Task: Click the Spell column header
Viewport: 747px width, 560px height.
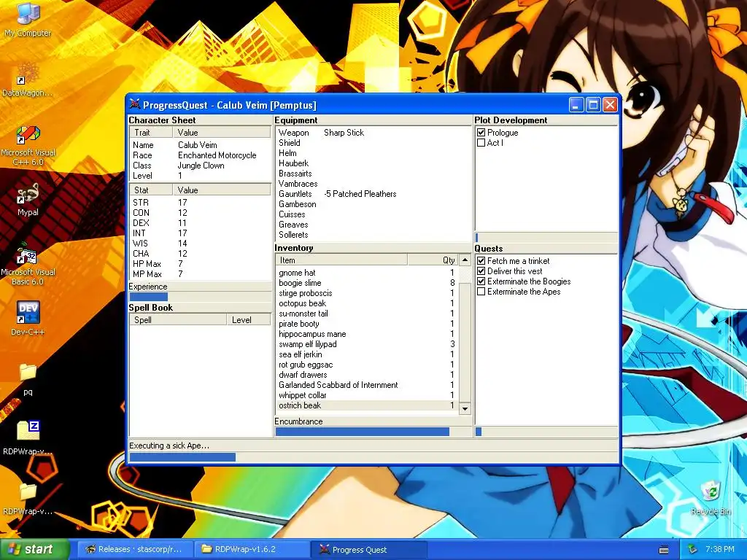Action: 178,320
